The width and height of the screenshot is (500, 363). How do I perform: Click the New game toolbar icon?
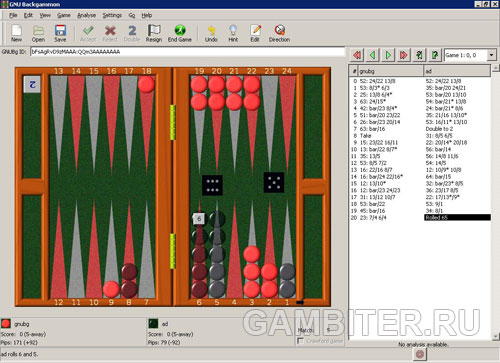point(16,33)
